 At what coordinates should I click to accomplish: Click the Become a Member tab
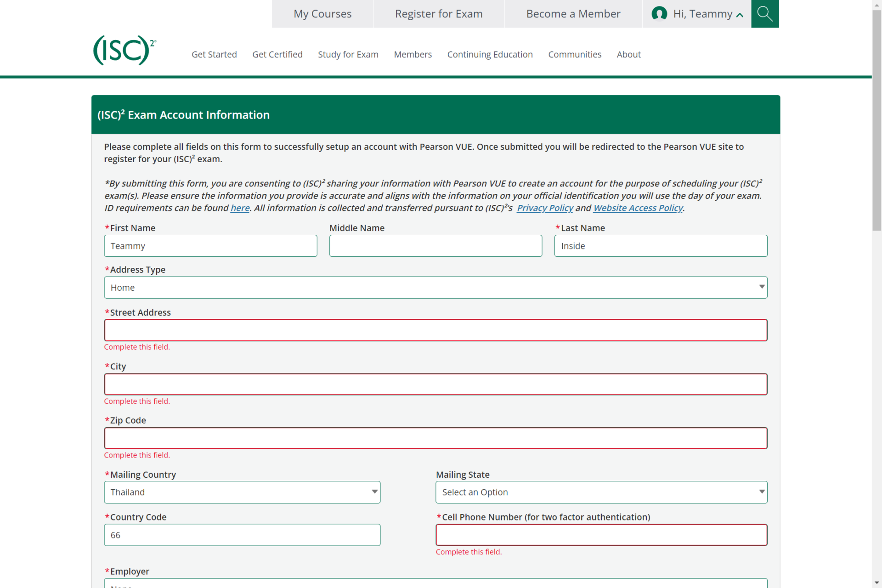point(573,14)
